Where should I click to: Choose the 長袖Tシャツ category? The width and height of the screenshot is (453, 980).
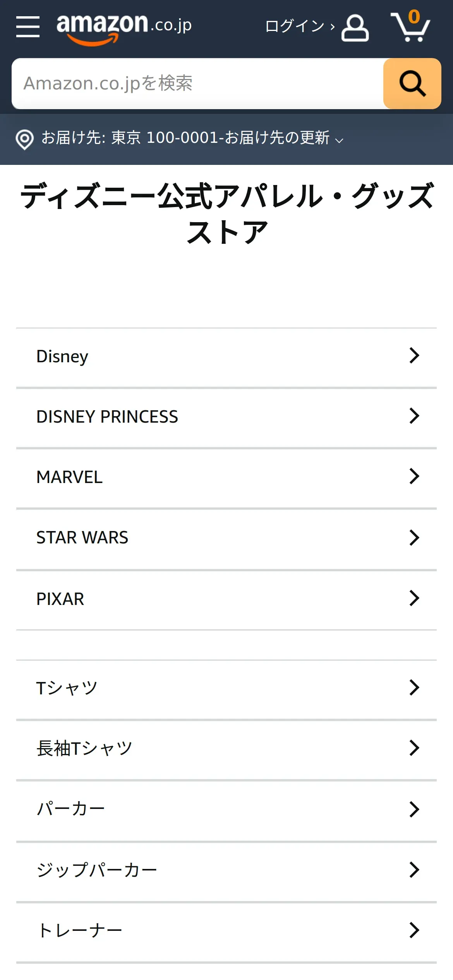pyautogui.click(x=226, y=749)
